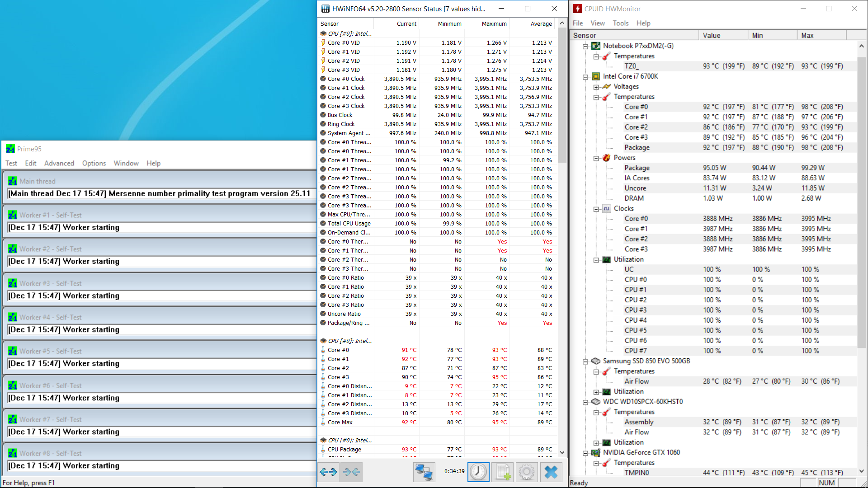Screen dimensions: 868x488
Task: Expand Utilization under WDC WD10SPCX
Action: (x=596, y=443)
